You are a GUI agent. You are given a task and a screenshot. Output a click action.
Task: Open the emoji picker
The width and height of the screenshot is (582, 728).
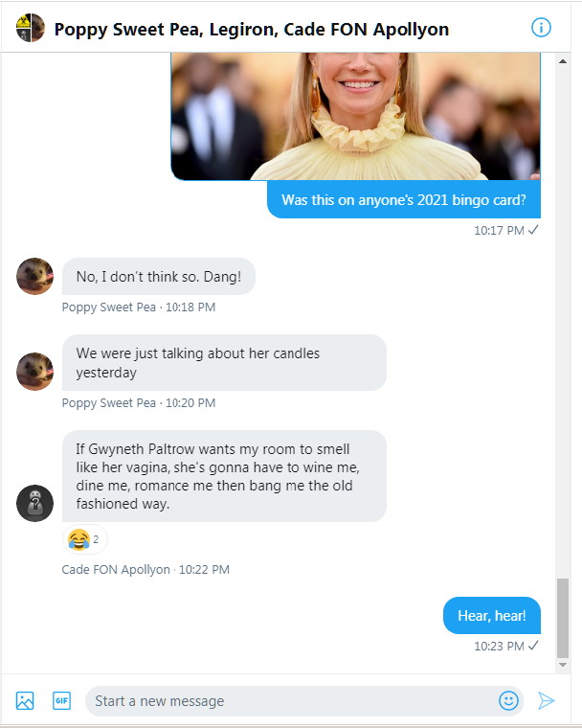pyautogui.click(x=508, y=700)
